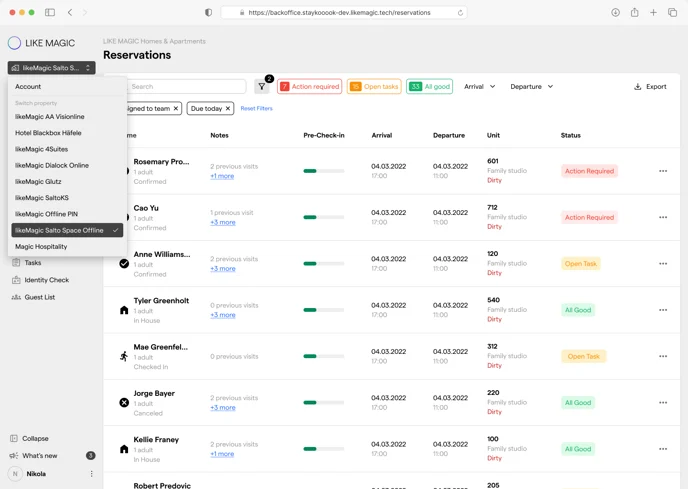Click the checkmark icon beside Anne Williams
The width and height of the screenshot is (688, 489).
pos(124,263)
